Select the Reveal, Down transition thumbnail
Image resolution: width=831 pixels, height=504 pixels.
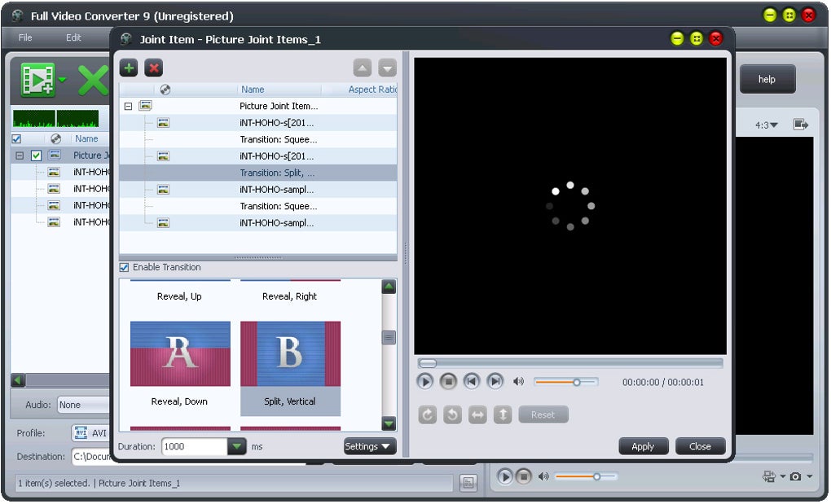point(180,353)
